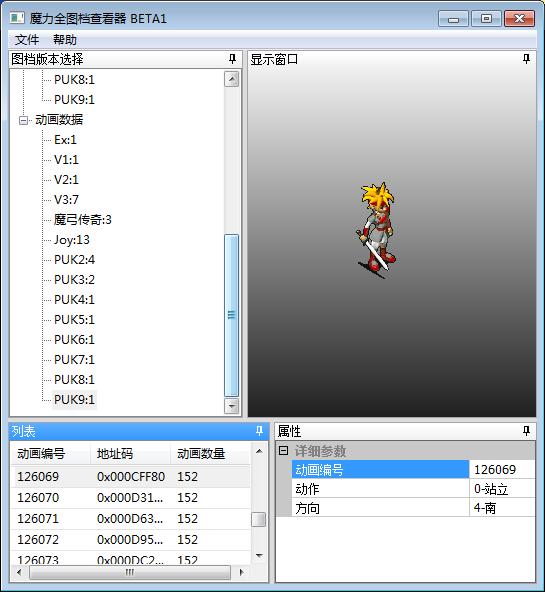545x592 pixels.
Task: Click address cell 0x000D63... in list
Action: tap(130, 519)
